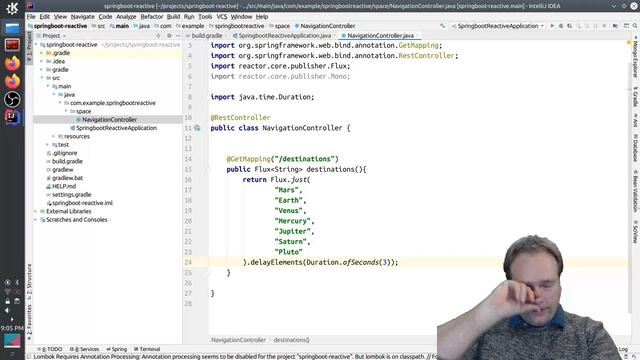Expand External Libraries node
The width and height of the screenshot is (640, 360).
36,211
